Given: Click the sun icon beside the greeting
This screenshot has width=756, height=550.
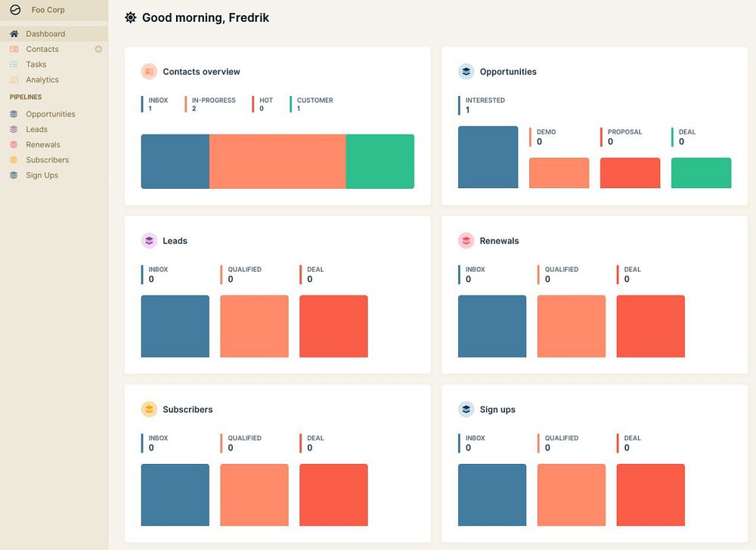Looking at the screenshot, I should coord(131,17).
